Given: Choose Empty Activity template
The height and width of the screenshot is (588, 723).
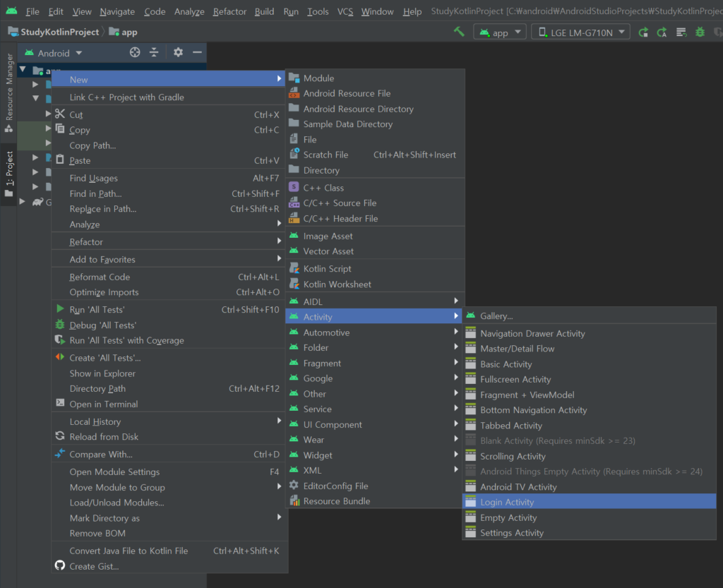Looking at the screenshot, I should click(508, 517).
